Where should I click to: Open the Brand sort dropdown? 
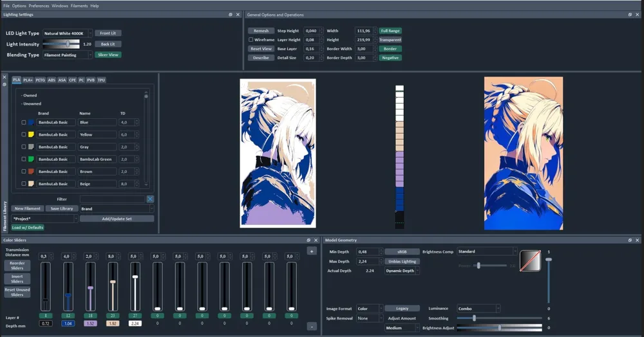point(117,208)
